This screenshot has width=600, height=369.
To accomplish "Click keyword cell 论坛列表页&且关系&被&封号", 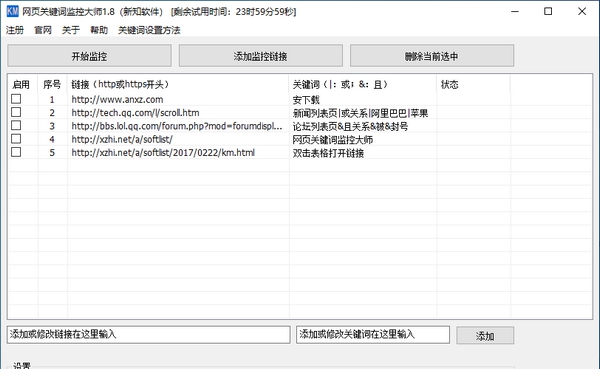I will pyautogui.click(x=351, y=126).
